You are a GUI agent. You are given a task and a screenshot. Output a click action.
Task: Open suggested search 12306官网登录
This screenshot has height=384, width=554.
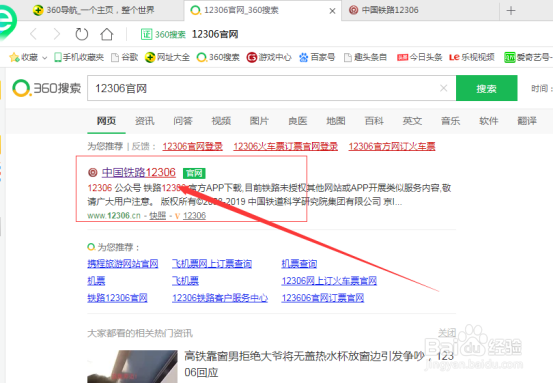pos(193,146)
